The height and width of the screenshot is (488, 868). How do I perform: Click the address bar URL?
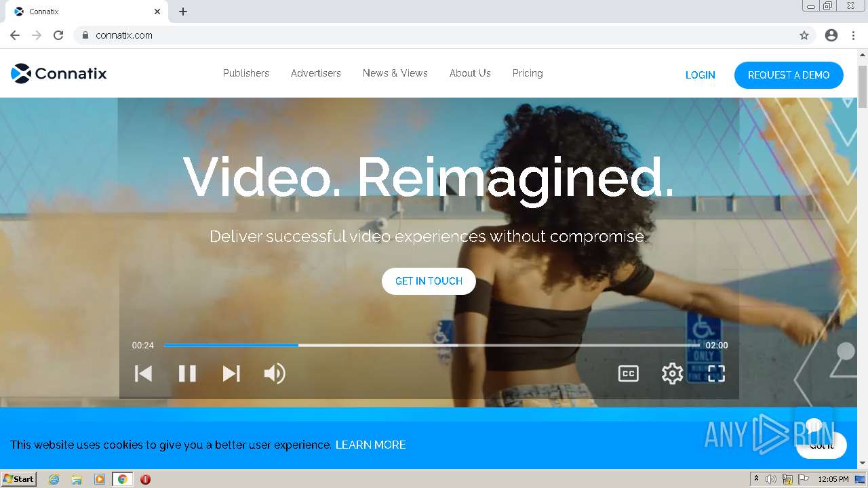(x=124, y=35)
